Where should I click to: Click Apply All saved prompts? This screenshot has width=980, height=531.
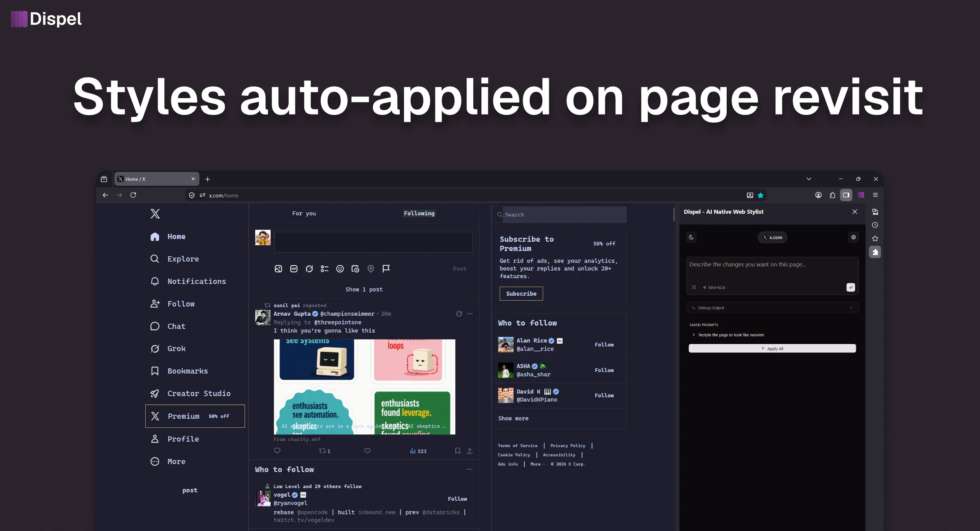point(772,348)
